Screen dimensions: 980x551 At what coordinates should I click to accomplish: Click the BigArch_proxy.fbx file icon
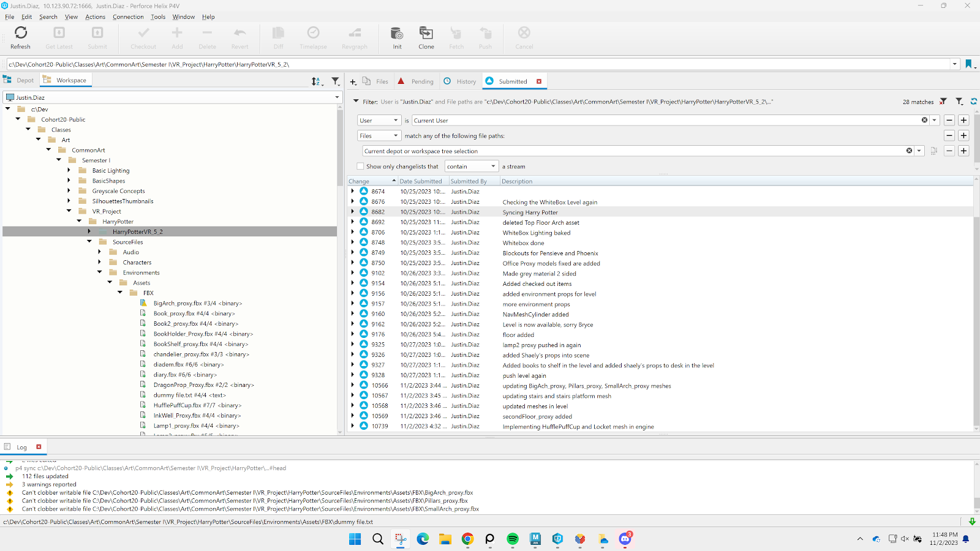tap(143, 303)
